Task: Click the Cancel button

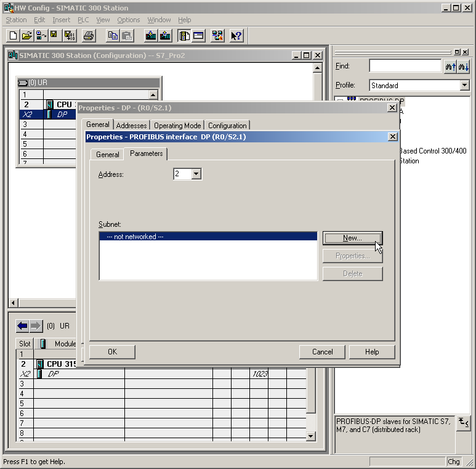Action: click(x=323, y=352)
